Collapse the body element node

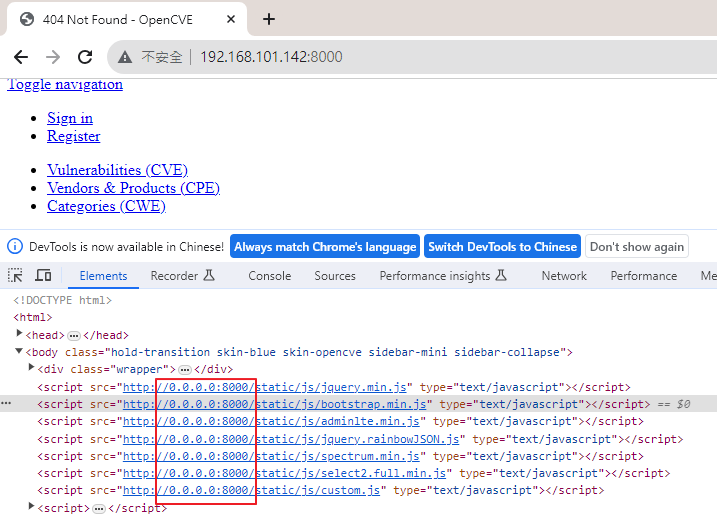click(19, 351)
